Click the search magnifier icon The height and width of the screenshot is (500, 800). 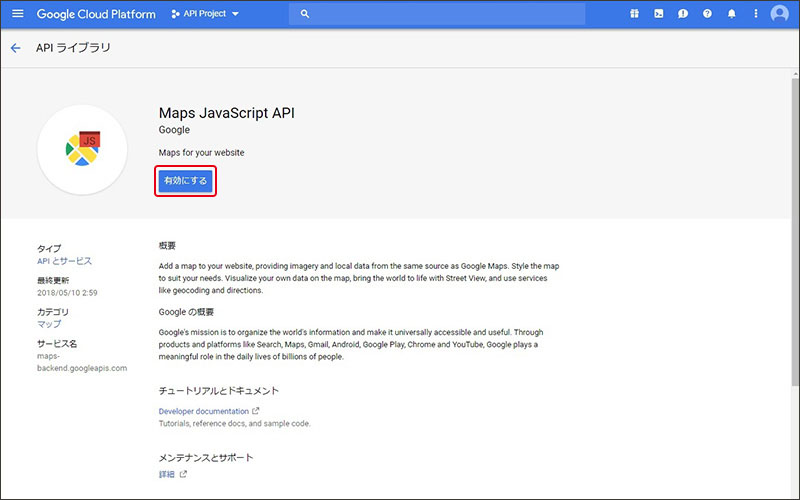tap(305, 14)
